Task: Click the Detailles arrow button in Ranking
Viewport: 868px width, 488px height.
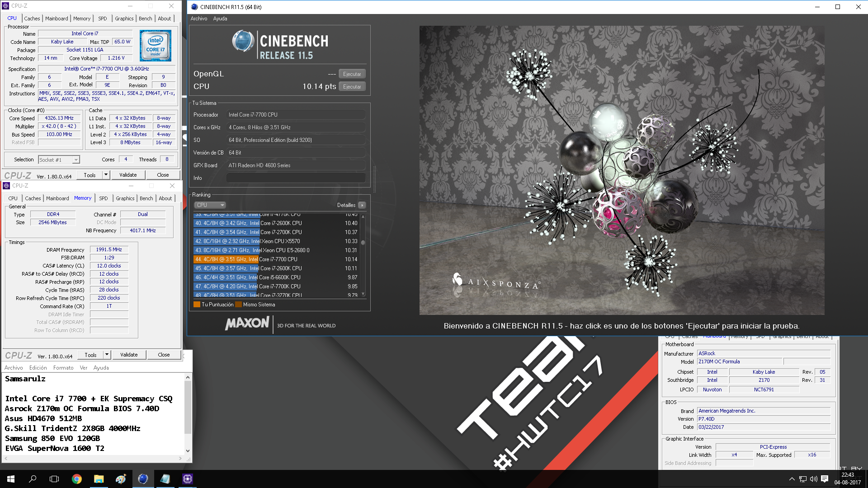Action: 362,205
